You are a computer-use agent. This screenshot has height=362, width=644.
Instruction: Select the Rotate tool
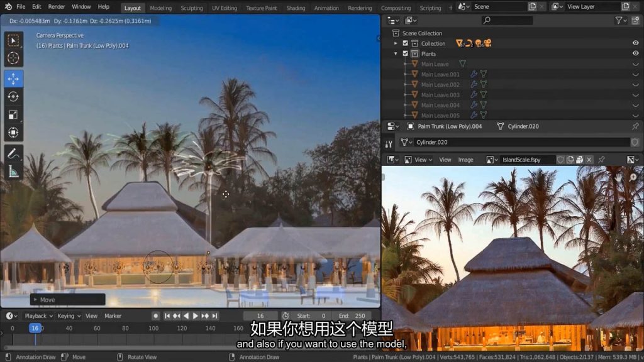pos(13,96)
